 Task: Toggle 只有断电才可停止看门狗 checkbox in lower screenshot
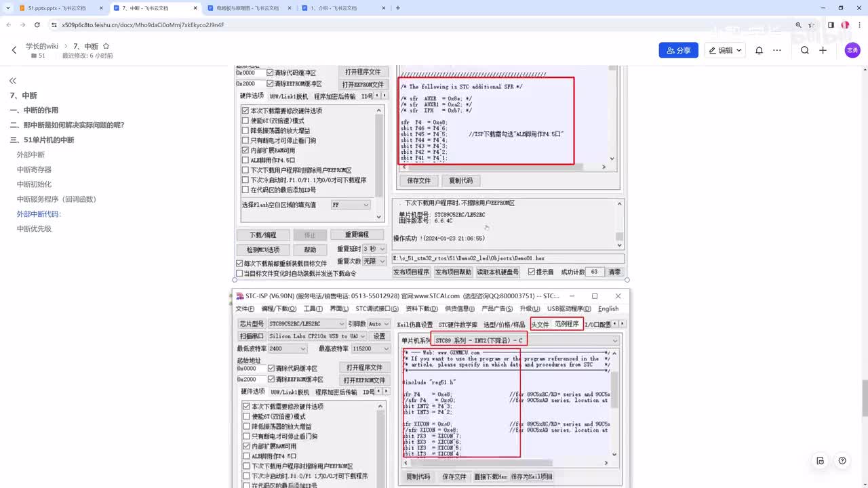click(x=246, y=436)
